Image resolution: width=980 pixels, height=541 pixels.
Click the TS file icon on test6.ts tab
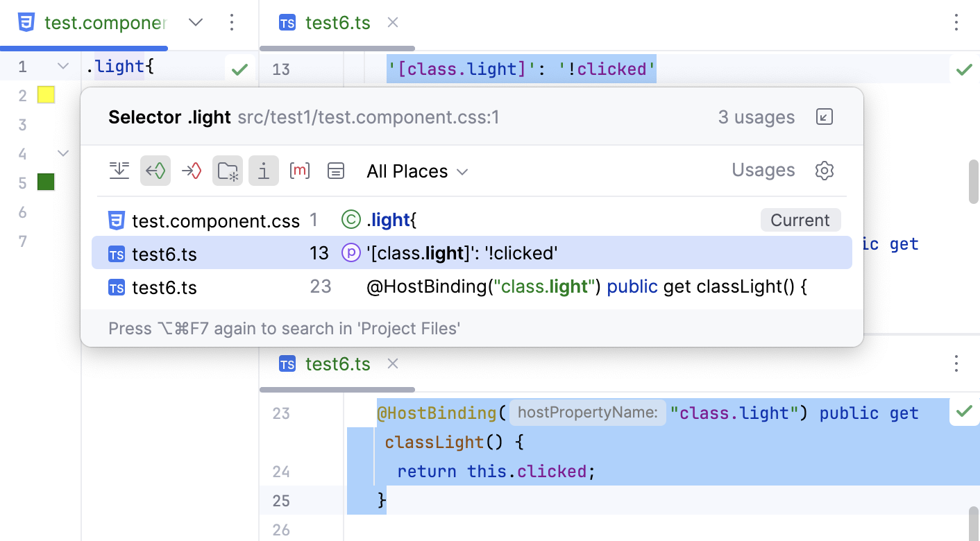tap(287, 22)
